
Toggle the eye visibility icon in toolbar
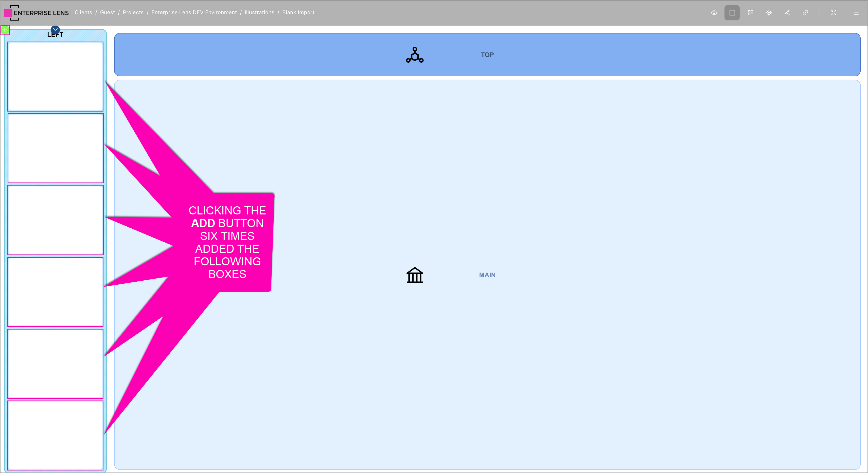714,13
